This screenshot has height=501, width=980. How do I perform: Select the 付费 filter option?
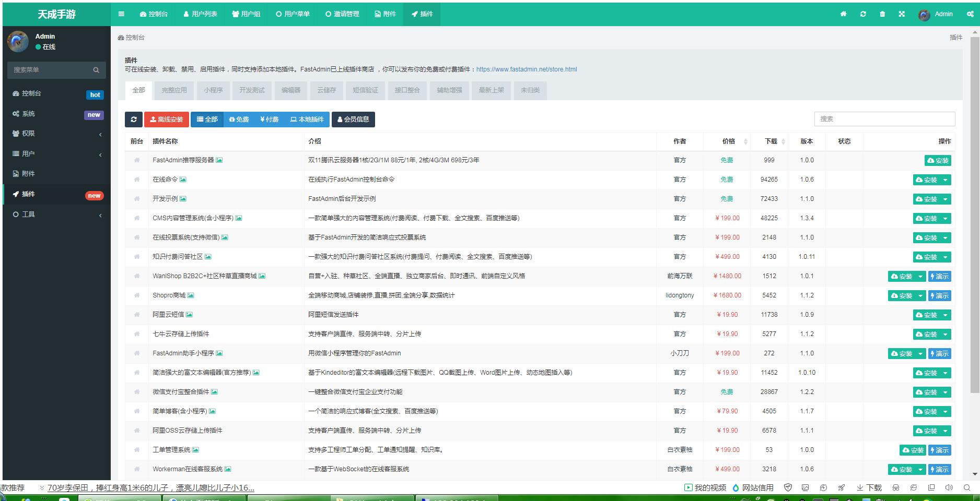tap(269, 120)
